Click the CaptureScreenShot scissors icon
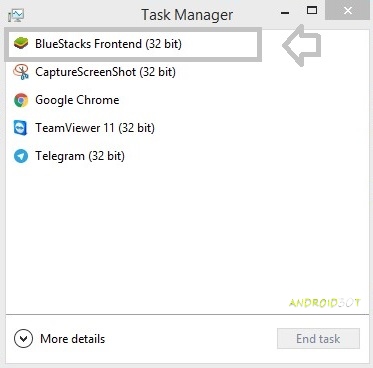 click(x=21, y=72)
